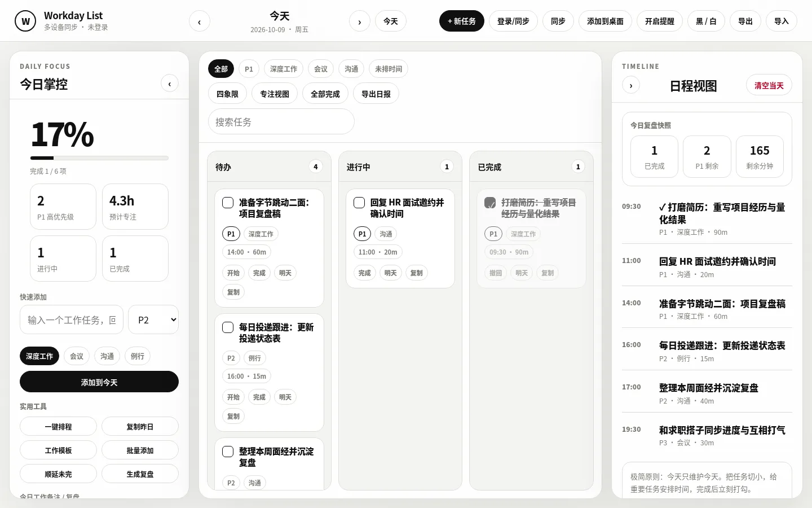Start the 准备字节跳动二面 task with 开始
812x508 pixels.
233,273
